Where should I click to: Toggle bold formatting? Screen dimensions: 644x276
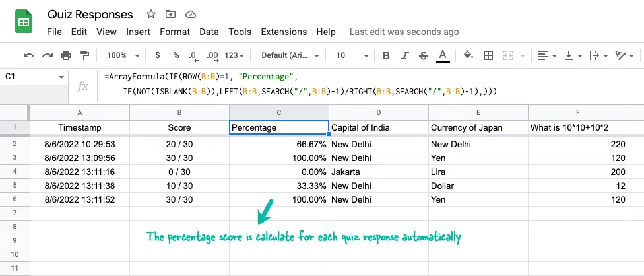click(387, 55)
